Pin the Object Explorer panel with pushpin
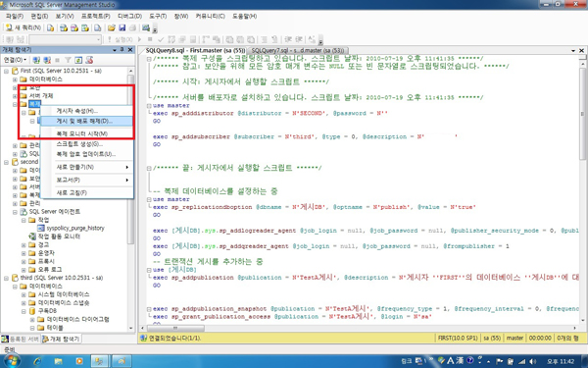The image size is (588, 368). tap(122, 50)
